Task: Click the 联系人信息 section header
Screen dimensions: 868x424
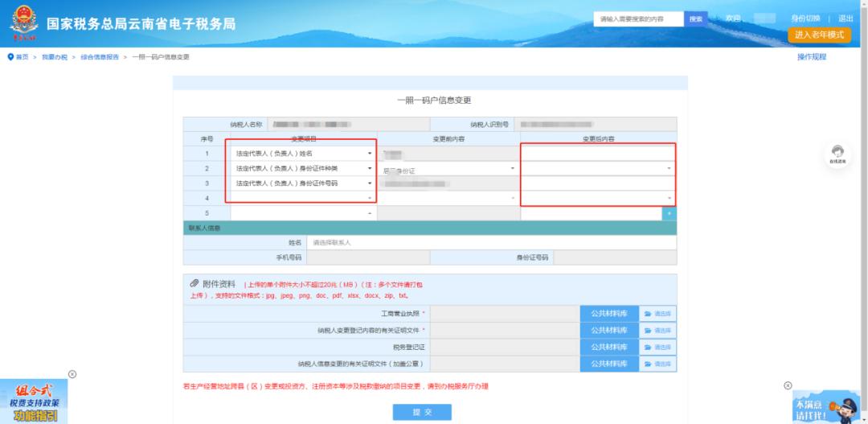Action: (429, 228)
